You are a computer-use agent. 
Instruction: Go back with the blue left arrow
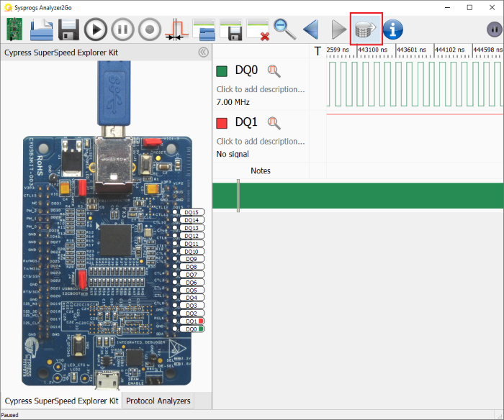click(311, 29)
